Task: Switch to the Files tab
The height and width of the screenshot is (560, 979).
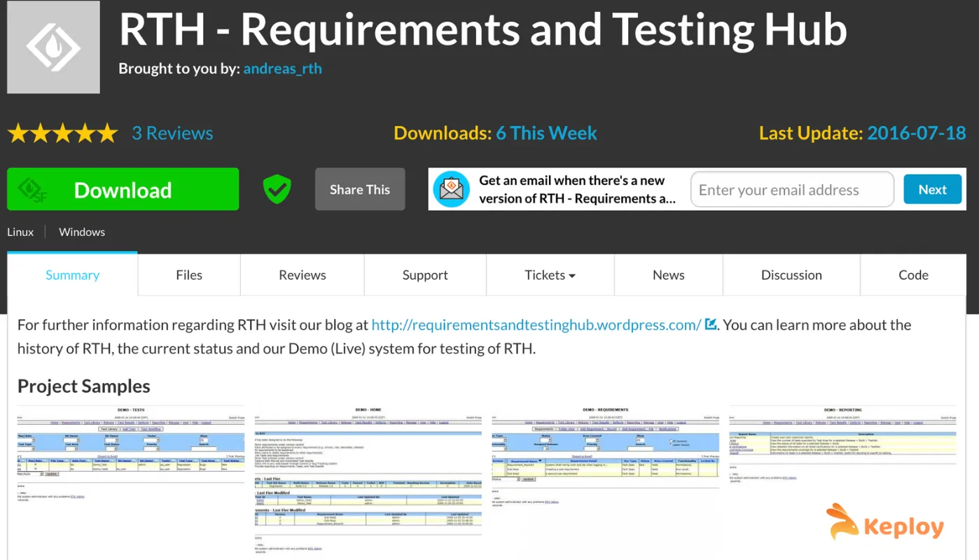Action: 189,275
